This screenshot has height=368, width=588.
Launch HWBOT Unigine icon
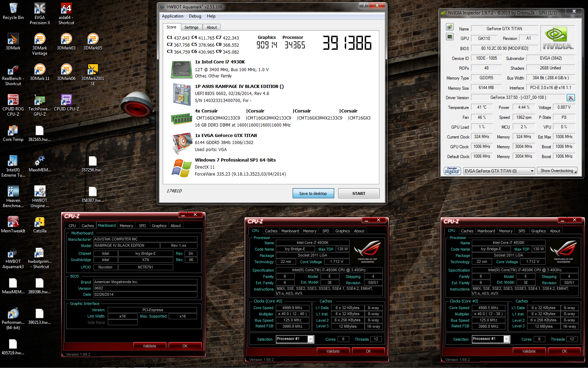[x=40, y=197]
